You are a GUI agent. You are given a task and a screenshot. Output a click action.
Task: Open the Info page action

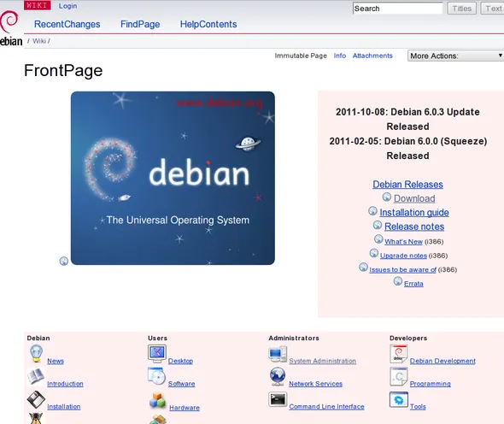pos(340,56)
